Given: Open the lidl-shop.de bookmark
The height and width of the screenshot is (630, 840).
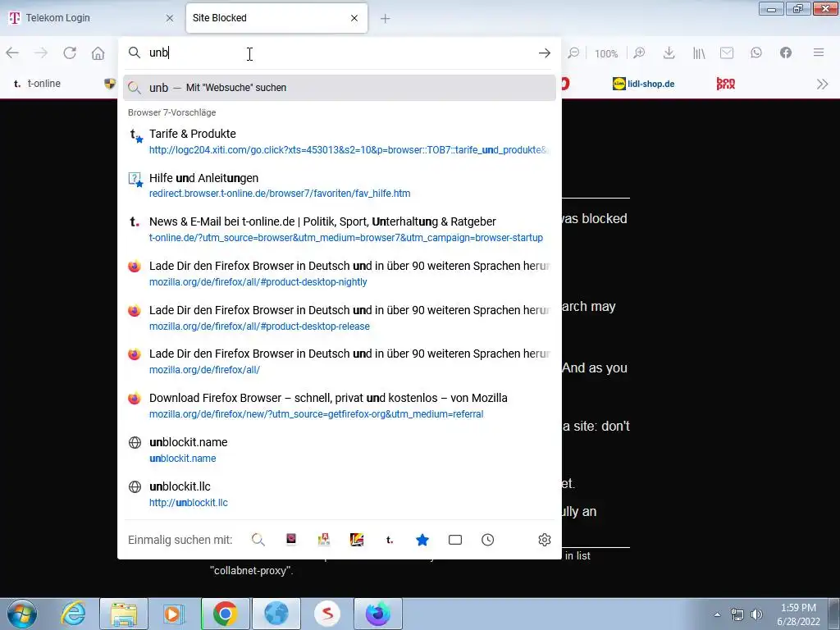Looking at the screenshot, I should point(643,84).
